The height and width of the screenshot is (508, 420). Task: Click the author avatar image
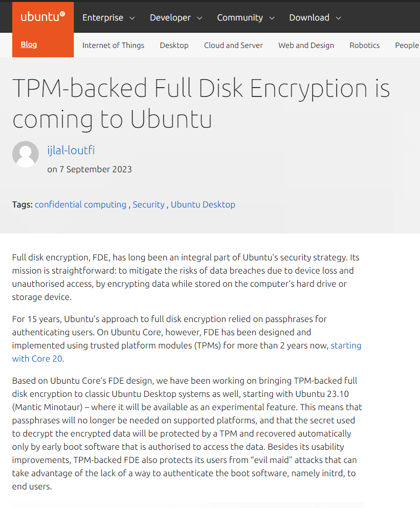tap(25, 154)
